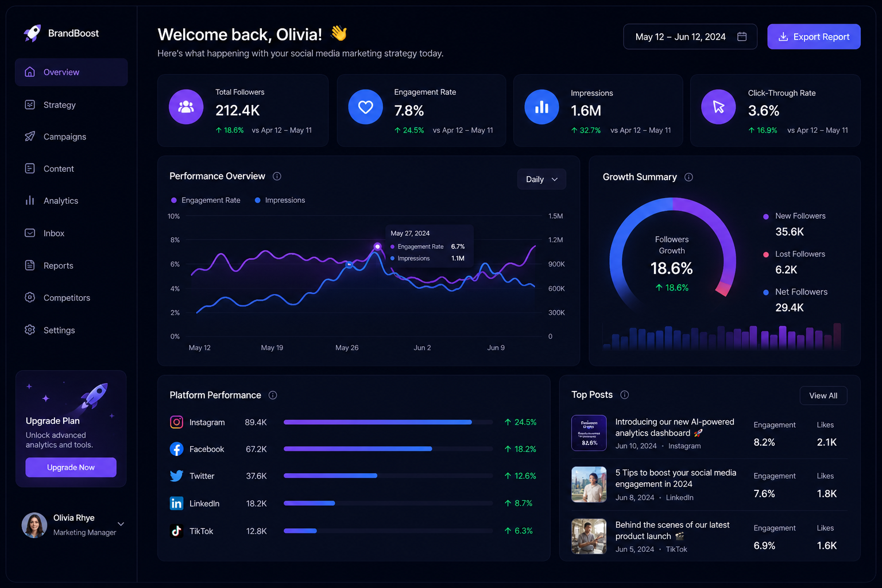Screen dimensions: 882x588
Task: Click the Engagement Rate heart icon
Action: click(365, 107)
